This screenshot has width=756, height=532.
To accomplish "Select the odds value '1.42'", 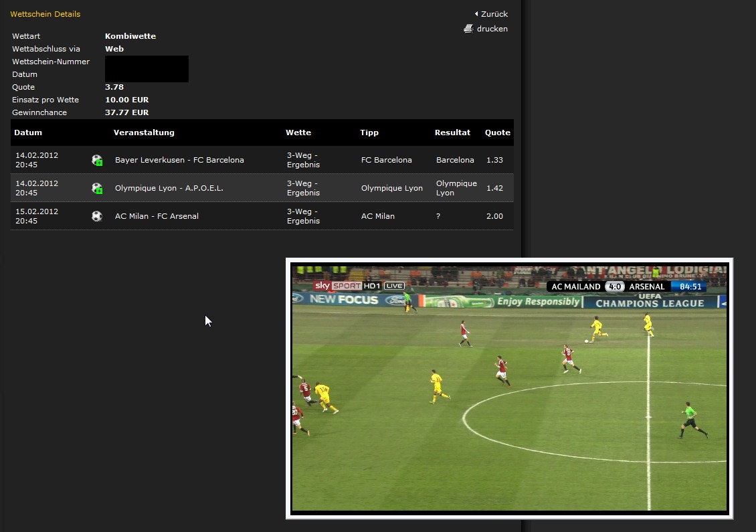I will [x=494, y=188].
